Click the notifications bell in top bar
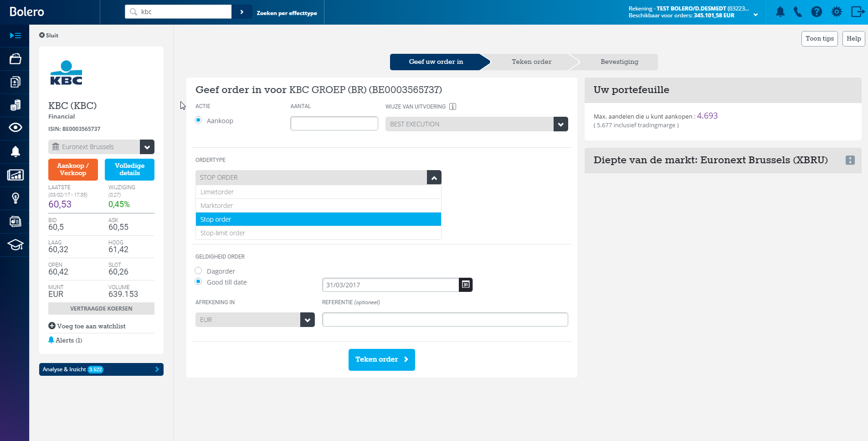 point(780,12)
